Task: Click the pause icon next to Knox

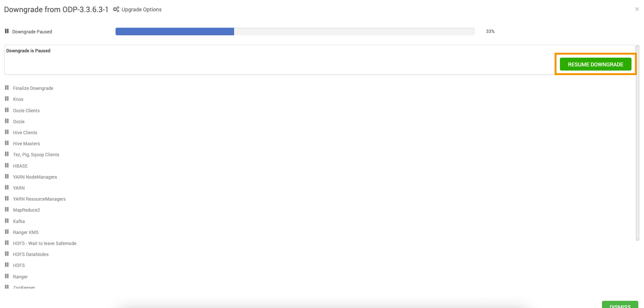Action: 7,99
